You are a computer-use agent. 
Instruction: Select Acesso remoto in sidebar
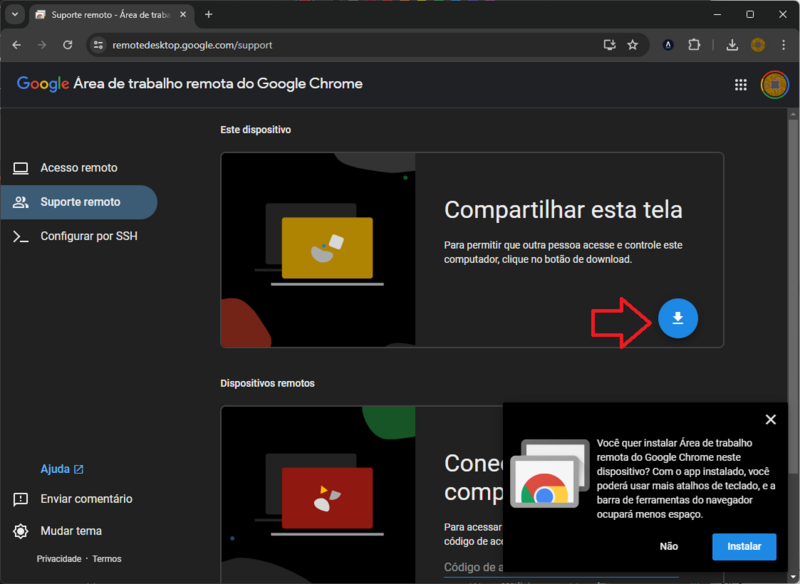[79, 168]
